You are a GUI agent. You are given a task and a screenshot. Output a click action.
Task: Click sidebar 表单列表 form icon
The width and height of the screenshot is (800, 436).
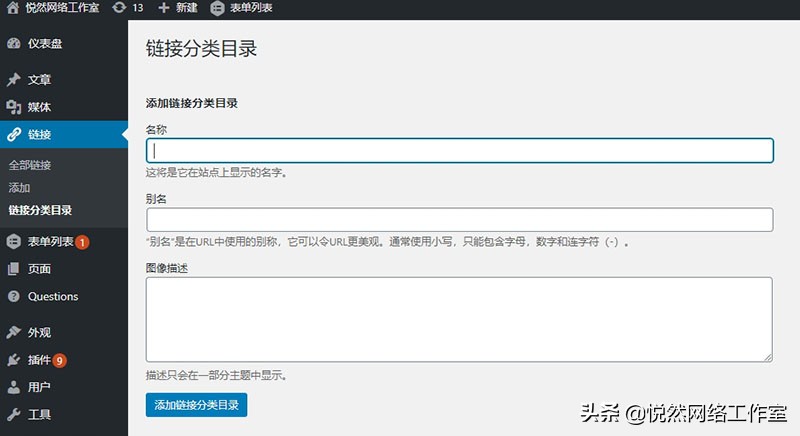[x=14, y=242]
